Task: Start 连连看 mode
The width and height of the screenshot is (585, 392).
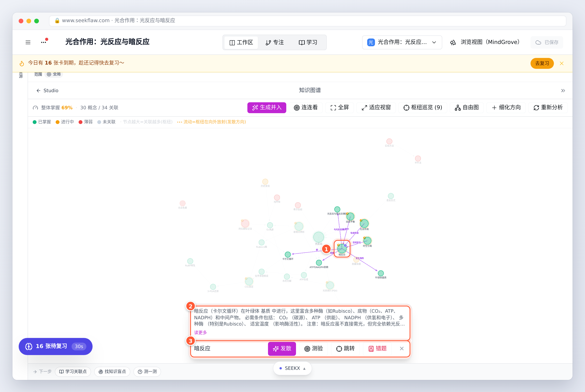Action: tap(306, 108)
